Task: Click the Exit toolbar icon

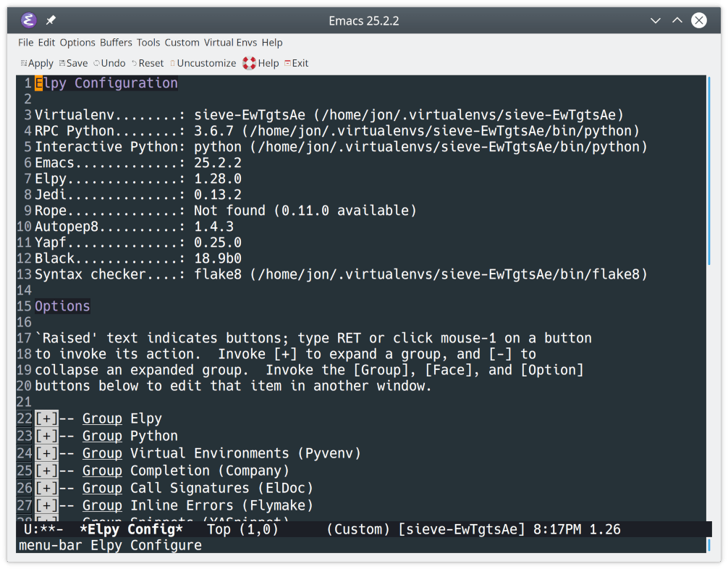Action: tap(297, 63)
